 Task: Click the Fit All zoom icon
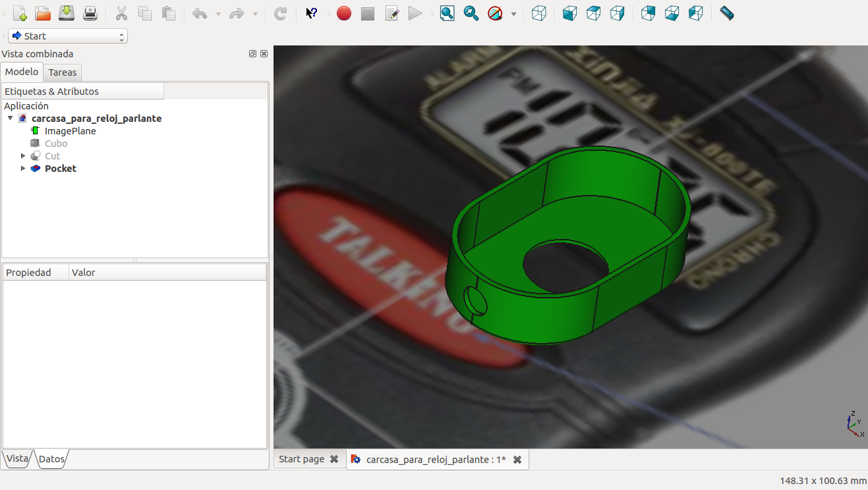click(x=447, y=13)
